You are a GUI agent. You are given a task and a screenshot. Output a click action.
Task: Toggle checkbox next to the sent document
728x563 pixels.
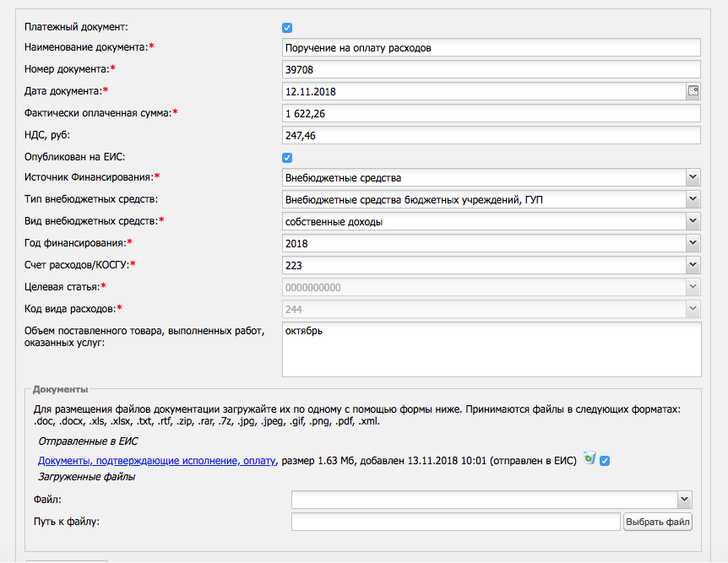tap(605, 460)
